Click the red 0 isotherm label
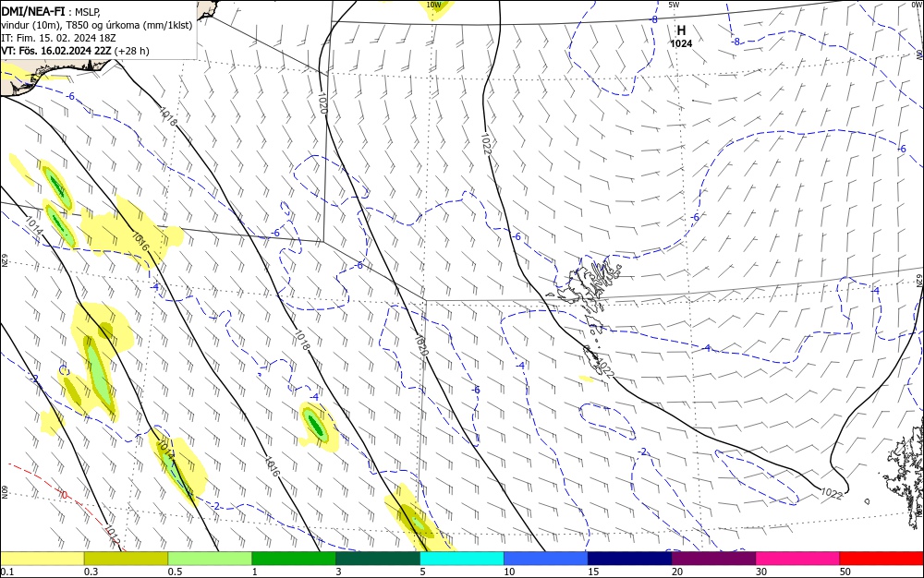 pos(65,495)
